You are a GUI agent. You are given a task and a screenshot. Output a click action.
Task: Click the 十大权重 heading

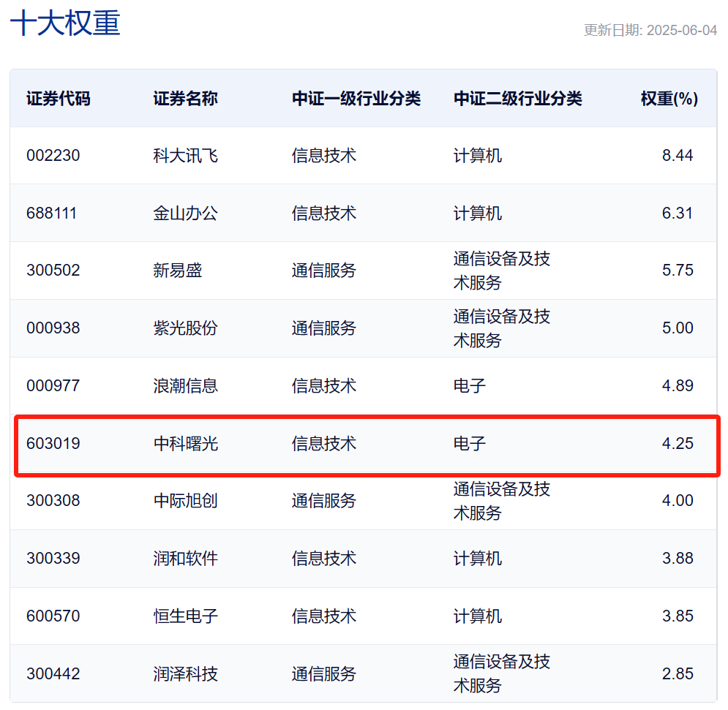[65, 23]
